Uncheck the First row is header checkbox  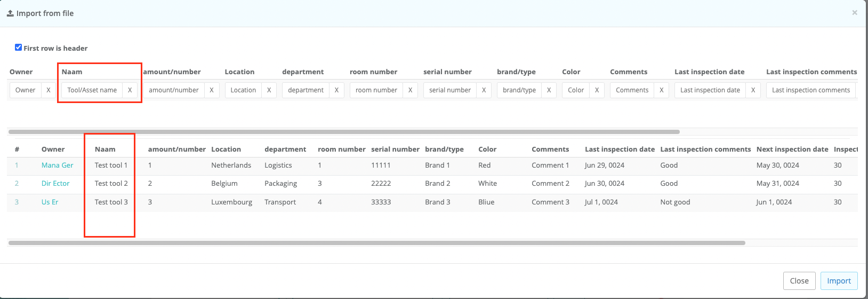18,48
